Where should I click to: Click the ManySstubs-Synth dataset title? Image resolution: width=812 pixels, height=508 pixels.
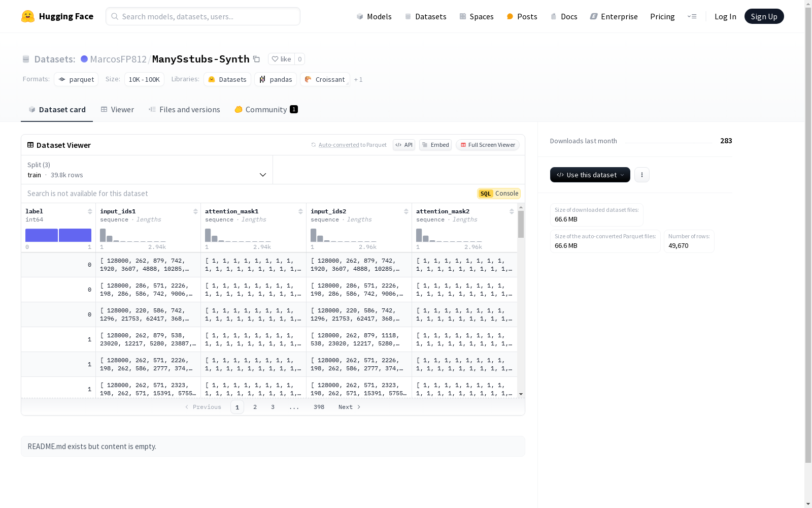pyautogui.click(x=200, y=59)
